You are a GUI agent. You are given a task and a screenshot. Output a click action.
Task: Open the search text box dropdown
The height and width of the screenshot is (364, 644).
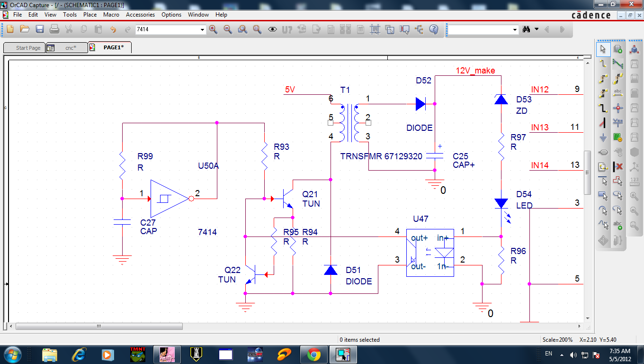(x=515, y=30)
